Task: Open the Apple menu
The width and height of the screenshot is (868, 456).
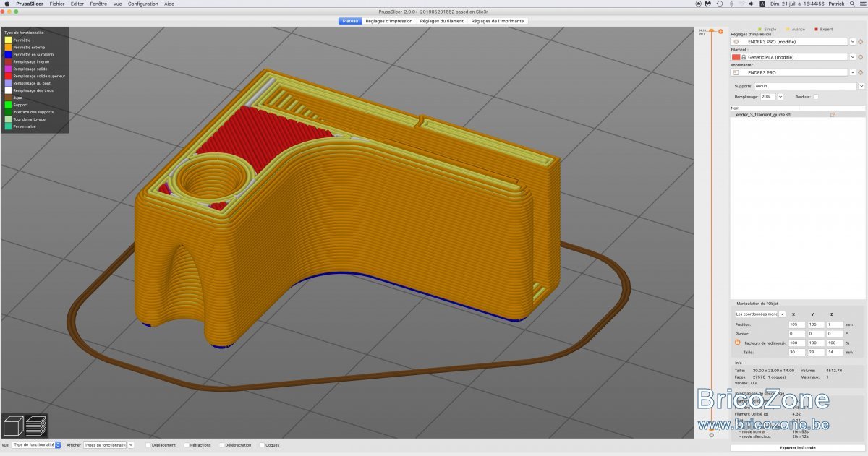Action: [7, 4]
